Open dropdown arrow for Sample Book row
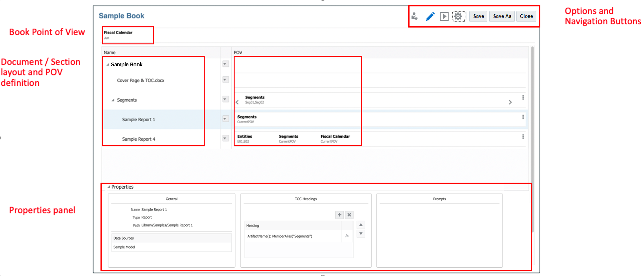This screenshot has width=644, height=276. tap(225, 64)
